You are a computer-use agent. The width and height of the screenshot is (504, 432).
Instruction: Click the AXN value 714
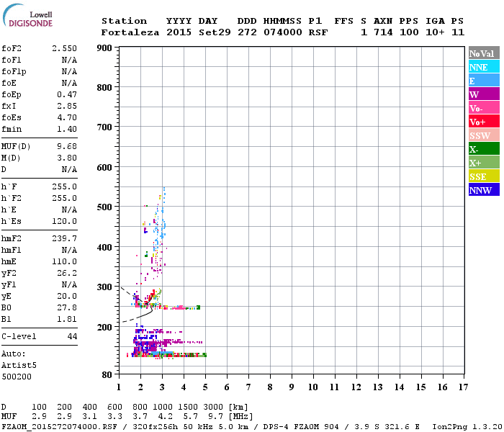(383, 32)
